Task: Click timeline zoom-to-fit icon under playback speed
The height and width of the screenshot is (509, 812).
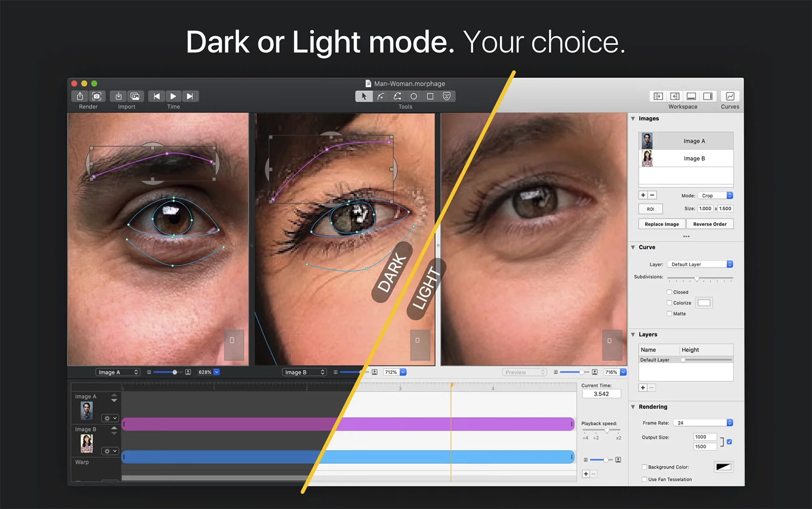Action: (618, 460)
